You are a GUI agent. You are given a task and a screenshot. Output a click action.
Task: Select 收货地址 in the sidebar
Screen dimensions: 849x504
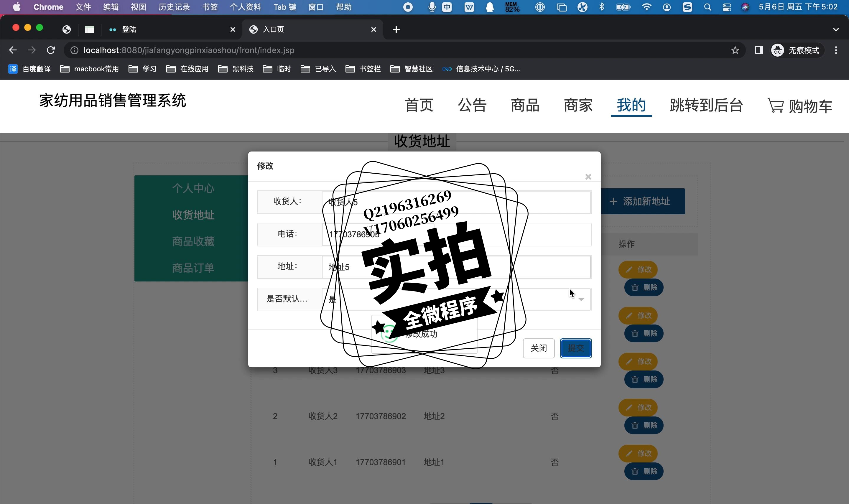[193, 215]
